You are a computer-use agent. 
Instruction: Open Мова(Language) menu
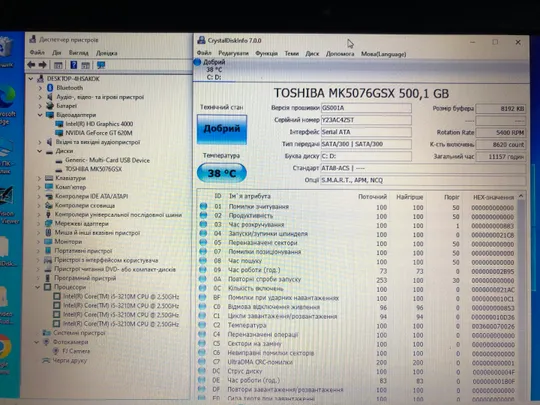pos(383,54)
